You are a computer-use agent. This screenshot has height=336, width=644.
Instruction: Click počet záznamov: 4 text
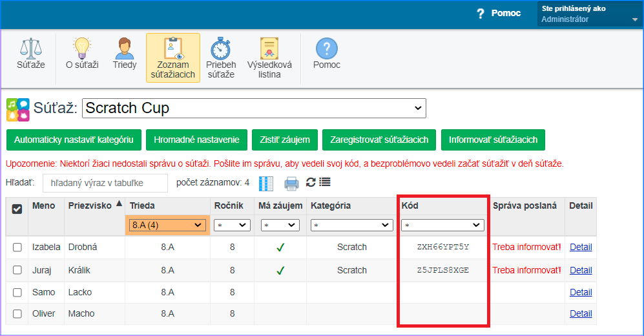coord(213,183)
